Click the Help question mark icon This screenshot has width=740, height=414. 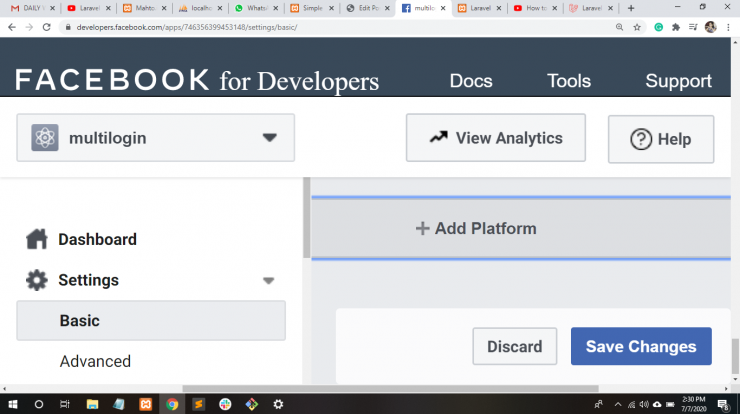641,139
